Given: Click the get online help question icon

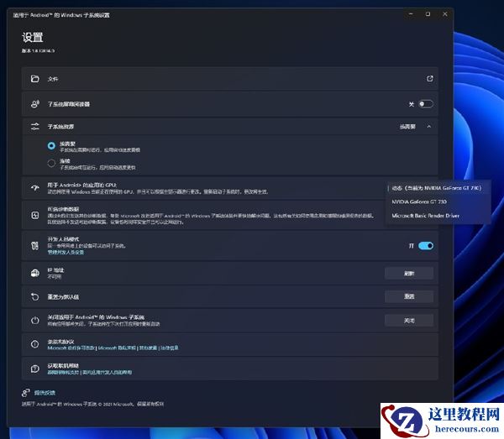Looking at the screenshot, I should [x=34, y=368].
